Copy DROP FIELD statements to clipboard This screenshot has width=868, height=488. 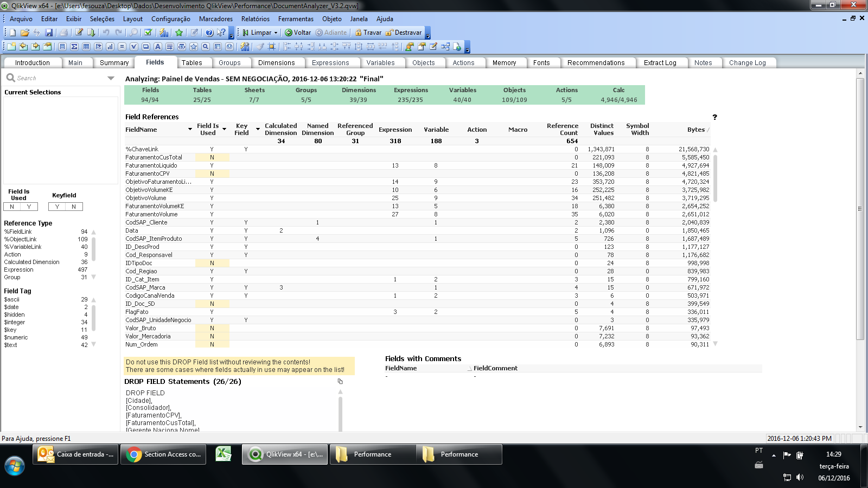click(340, 381)
